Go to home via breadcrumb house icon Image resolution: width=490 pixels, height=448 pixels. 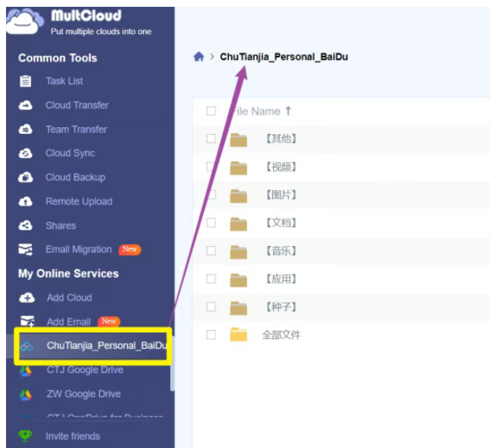click(199, 57)
